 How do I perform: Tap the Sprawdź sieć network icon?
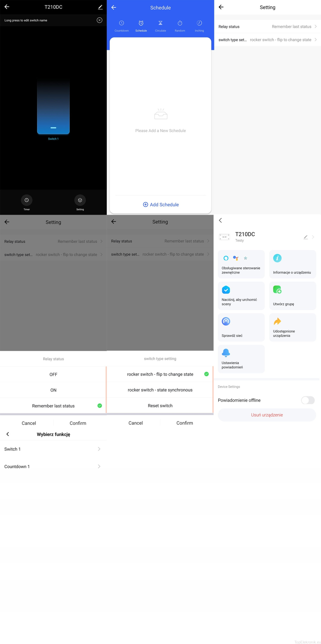226,321
